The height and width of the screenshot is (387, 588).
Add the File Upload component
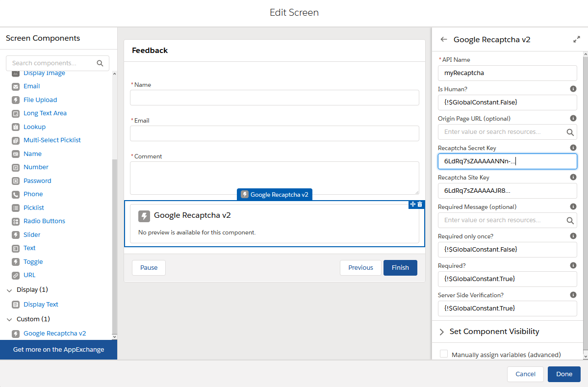(x=40, y=100)
